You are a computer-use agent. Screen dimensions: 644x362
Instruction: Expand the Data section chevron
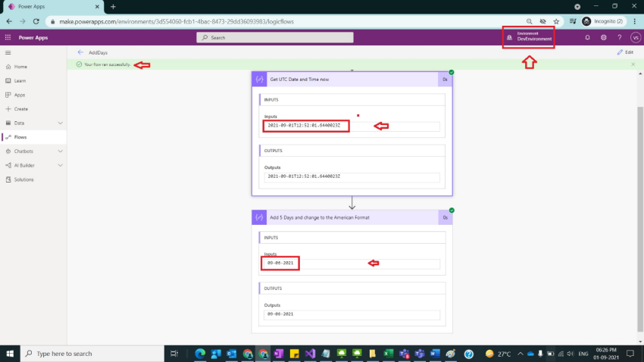61,123
